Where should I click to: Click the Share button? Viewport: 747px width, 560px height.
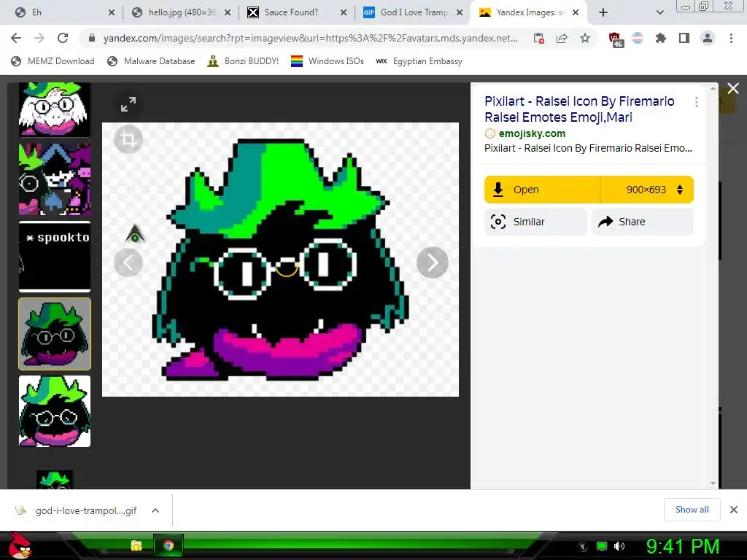coord(643,222)
